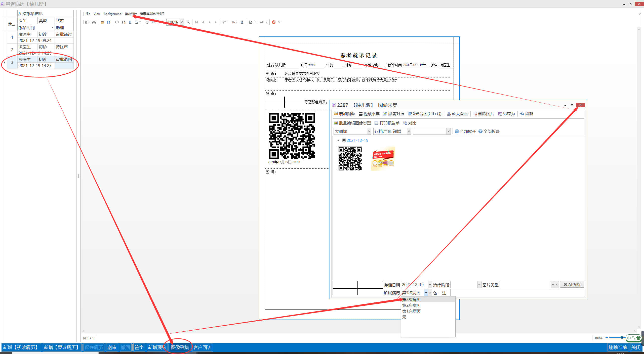Click the 送审 submit button

pyautogui.click(x=112, y=347)
